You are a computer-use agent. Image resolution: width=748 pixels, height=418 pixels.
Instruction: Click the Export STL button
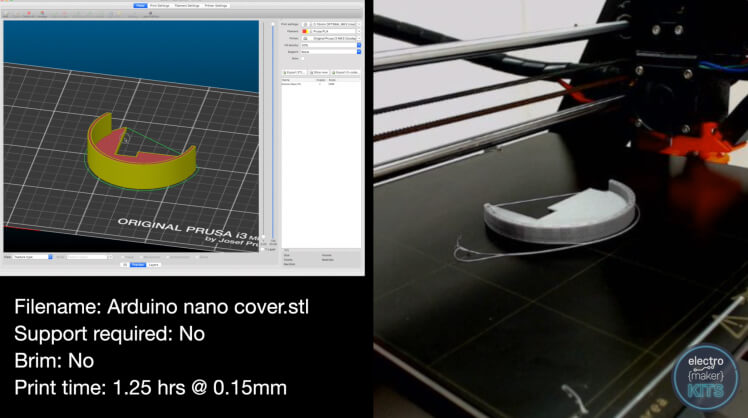click(x=294, y=73)
